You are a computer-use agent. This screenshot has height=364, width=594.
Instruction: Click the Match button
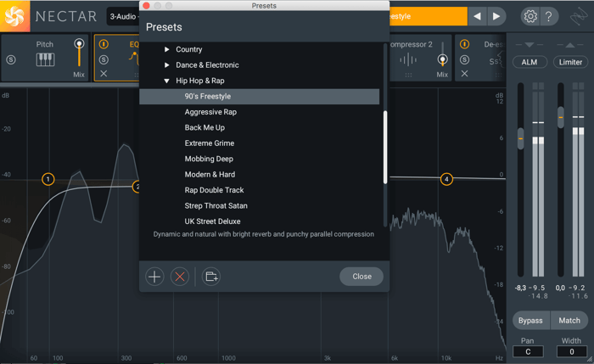tap(569, 321)
